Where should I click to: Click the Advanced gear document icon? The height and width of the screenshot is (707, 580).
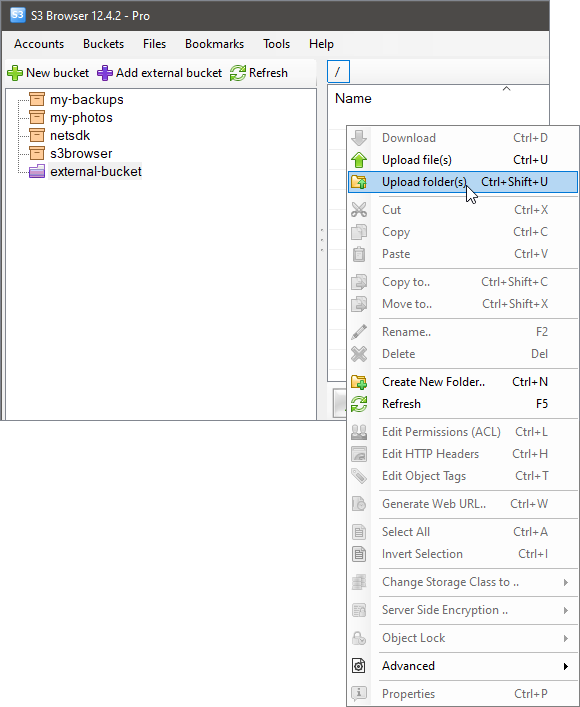(359, 666)
